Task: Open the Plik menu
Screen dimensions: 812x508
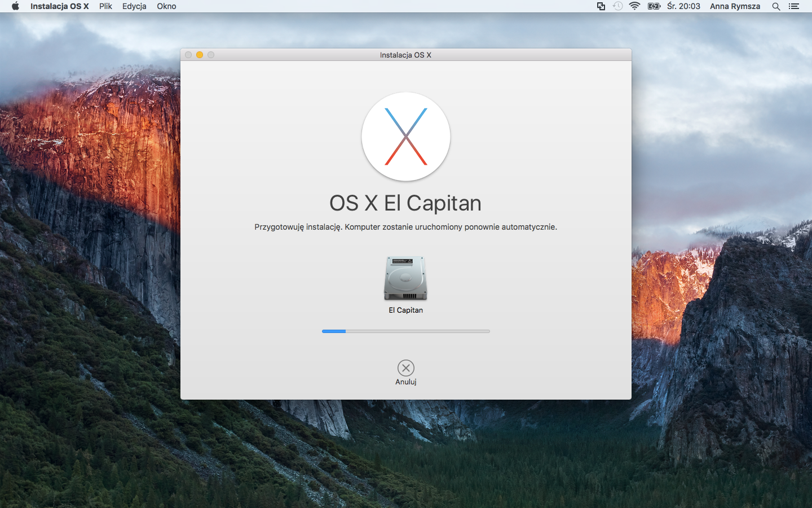Action: (x=105, y=6)
